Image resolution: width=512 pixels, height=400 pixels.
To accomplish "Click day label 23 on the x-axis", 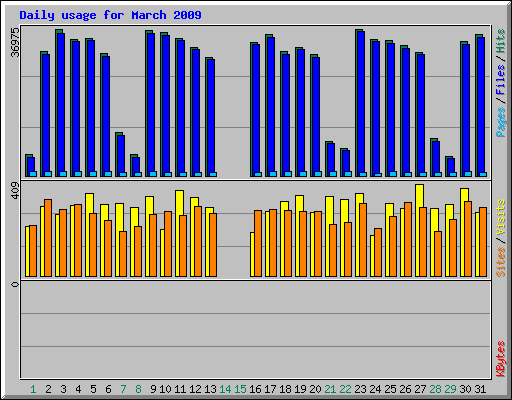I will [360, 389].
